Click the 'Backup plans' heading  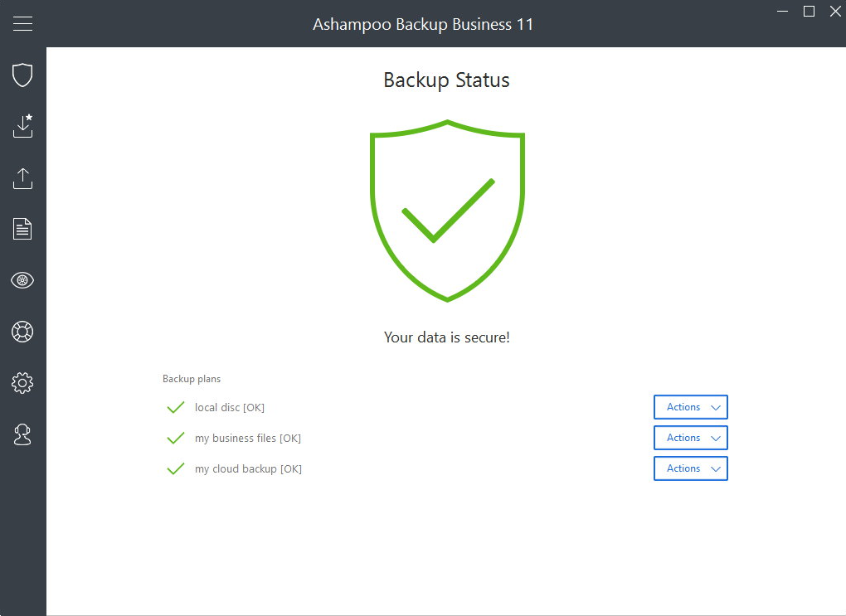192,379
